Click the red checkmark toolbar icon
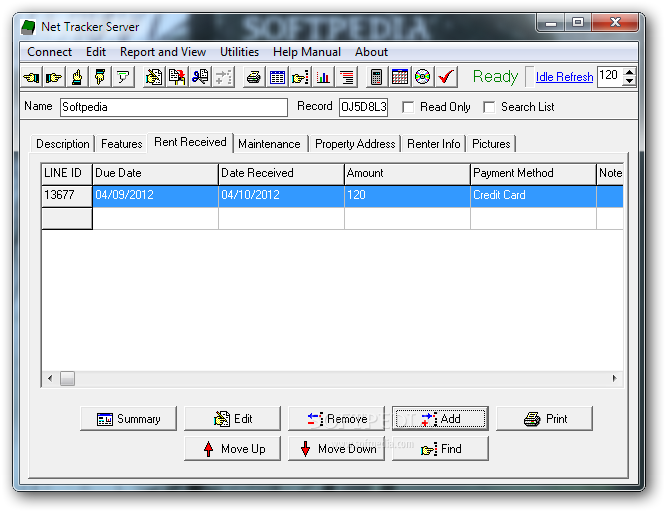This screenshot has width=666, height=512. coord(446,77)
